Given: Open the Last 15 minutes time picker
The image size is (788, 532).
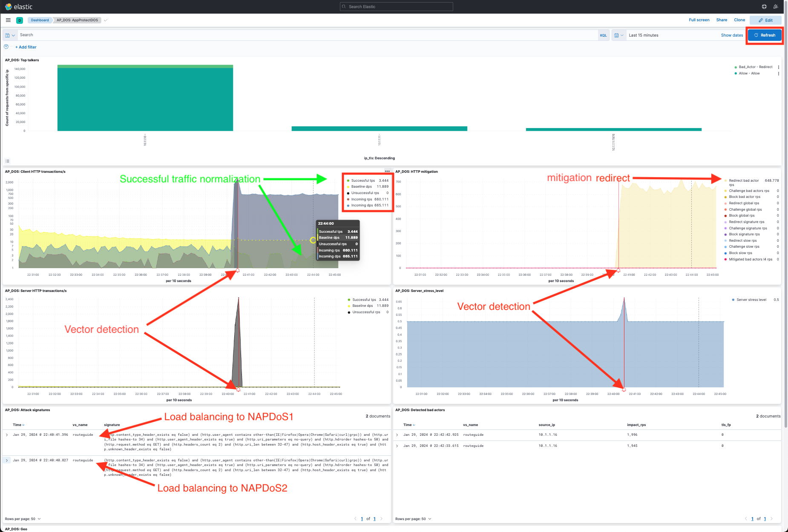Looking at the screenshot, I should 643,35.
